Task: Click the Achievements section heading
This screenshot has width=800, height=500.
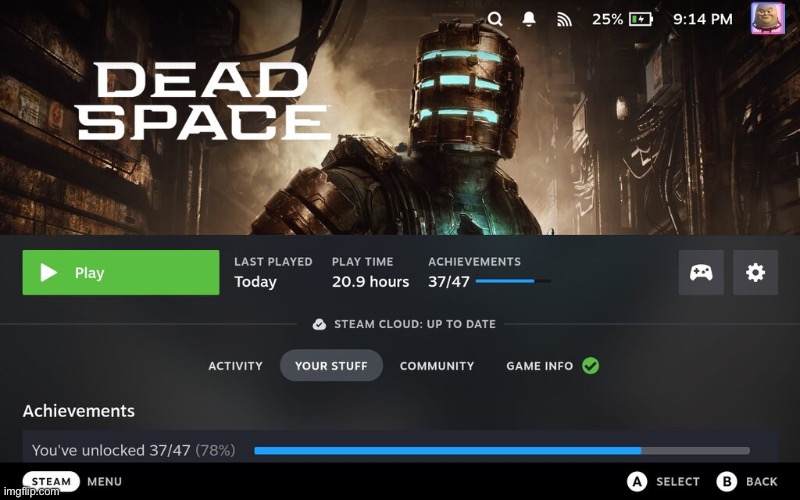Action: coord(79,411)
